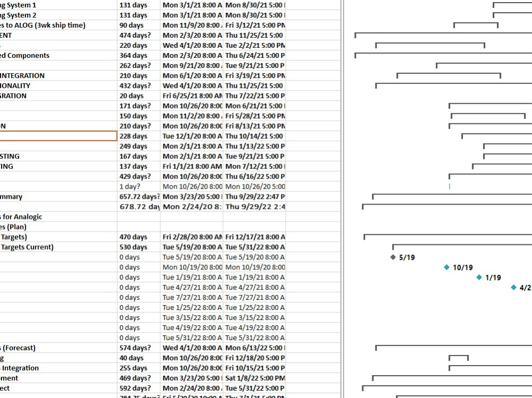The image size is (532, 398).
Task: Click the Gantt bar for the 40 days task
Action: [x=459, y=358]
